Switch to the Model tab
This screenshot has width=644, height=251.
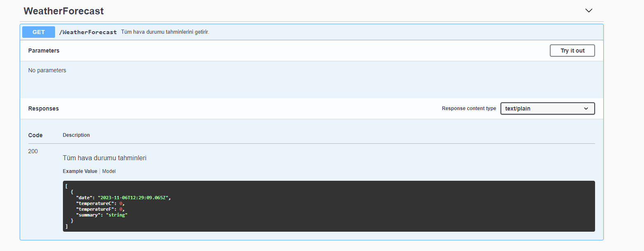109,171
